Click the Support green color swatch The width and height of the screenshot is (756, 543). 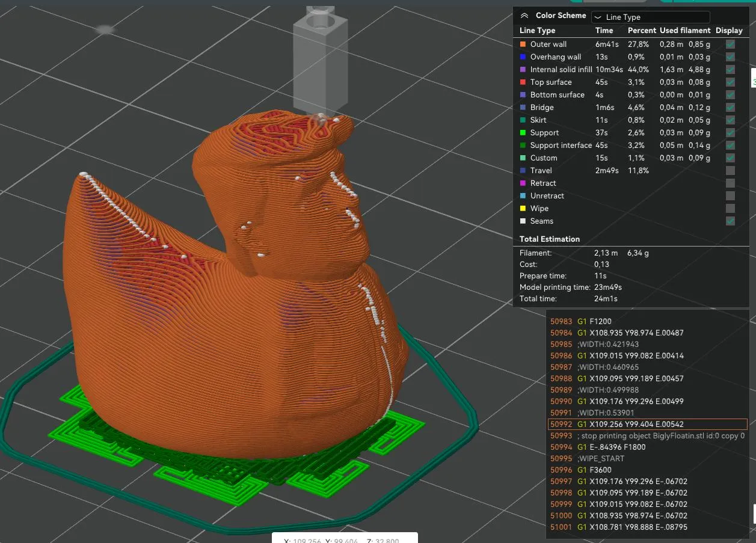coord(523,132)
